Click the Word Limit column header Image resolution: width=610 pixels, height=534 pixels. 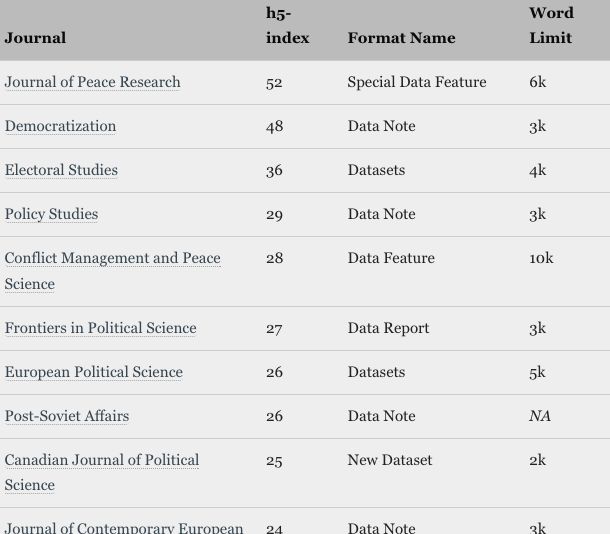551,26
